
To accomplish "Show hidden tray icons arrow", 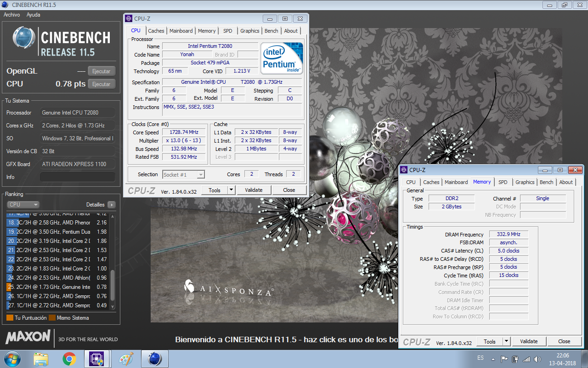I will 494,359.
